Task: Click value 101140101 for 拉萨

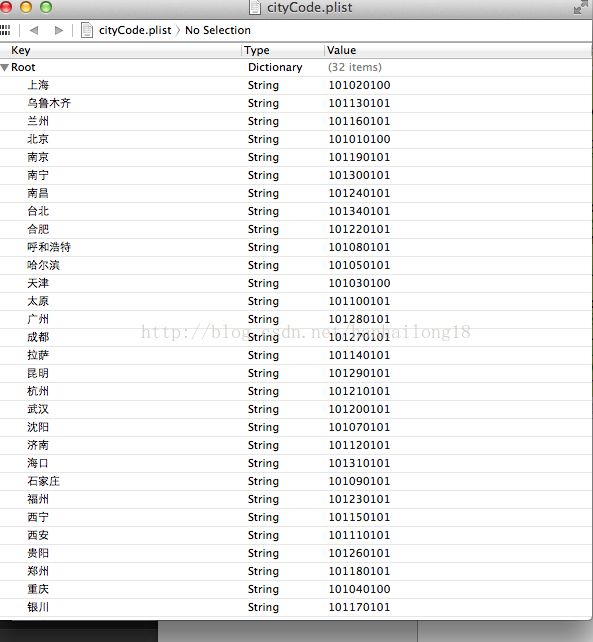Action: click(360, 355)
